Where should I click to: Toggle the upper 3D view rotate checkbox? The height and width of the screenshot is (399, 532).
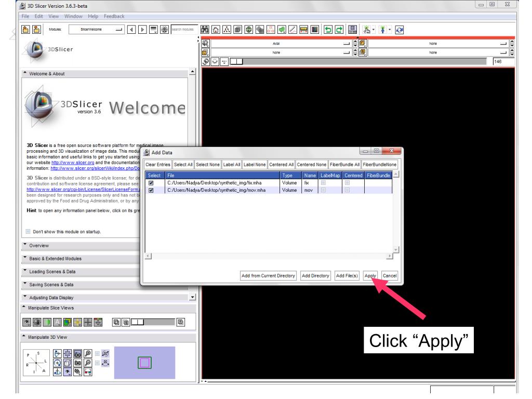pyautogui.click(x=97, y=353)
